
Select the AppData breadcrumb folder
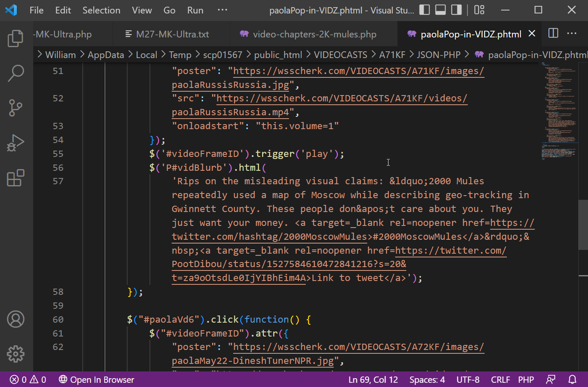[105, 54]
